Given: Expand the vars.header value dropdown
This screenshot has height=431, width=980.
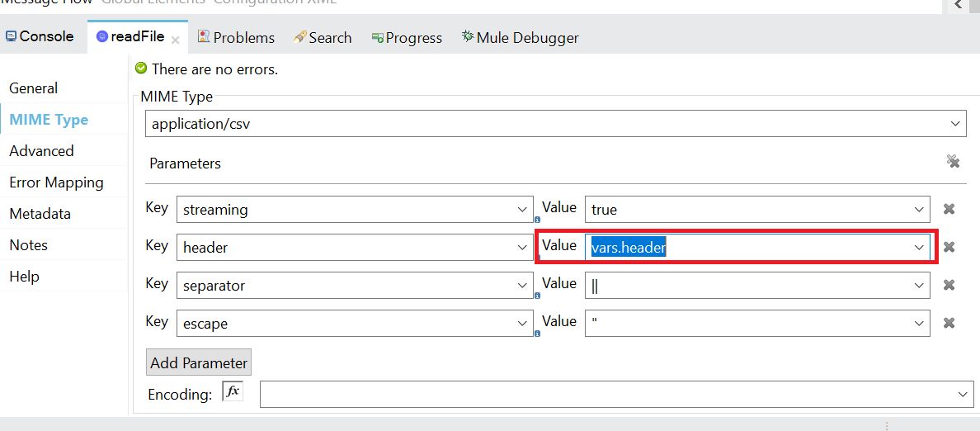Looking at the screenshot, I should [x=919, y=248].
